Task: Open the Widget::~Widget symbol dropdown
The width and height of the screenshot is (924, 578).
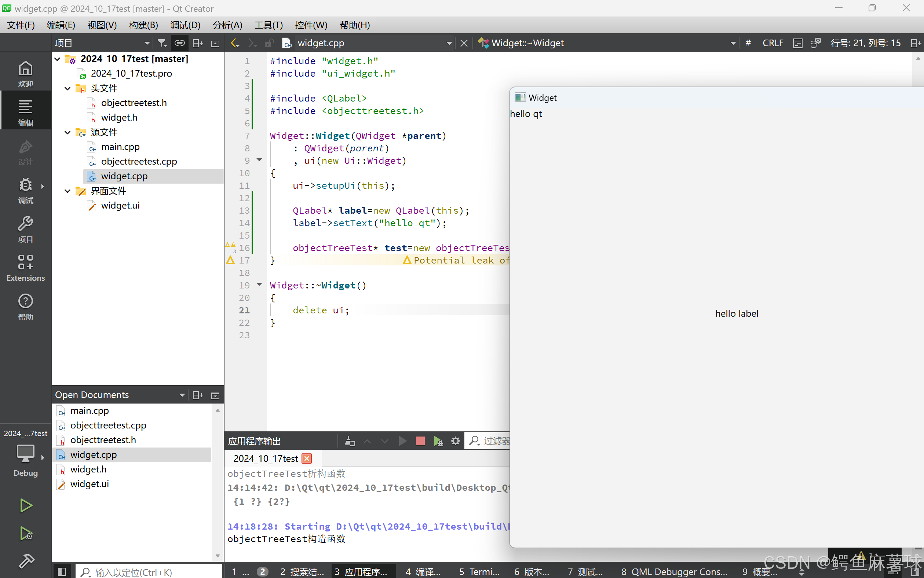Action: click(x=733, y=43)
